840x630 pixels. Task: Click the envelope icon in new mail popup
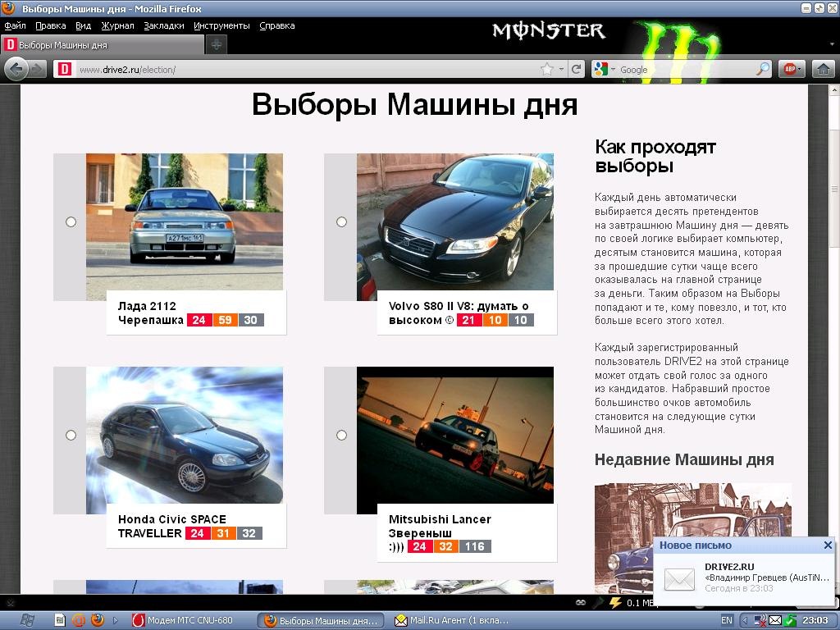click(679, 579)
